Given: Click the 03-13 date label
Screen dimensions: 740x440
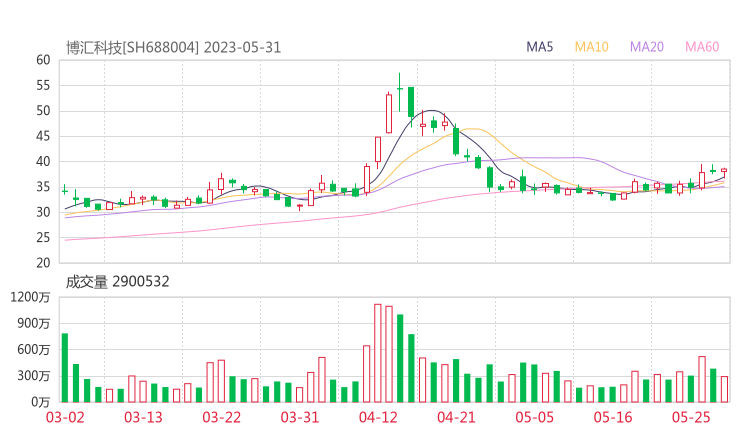Looking at the screenshot, I should click(x=143, y=417).
